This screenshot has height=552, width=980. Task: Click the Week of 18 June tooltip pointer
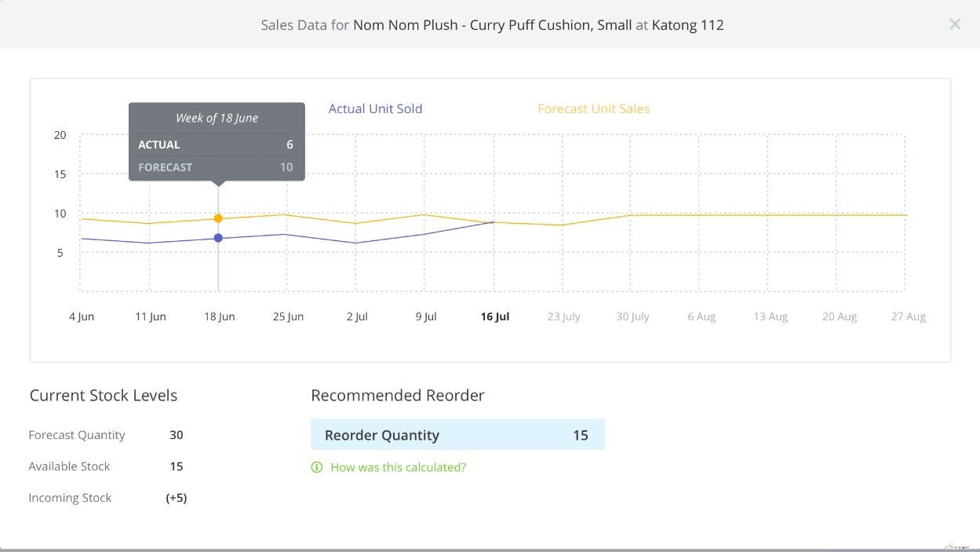[217, 184]
